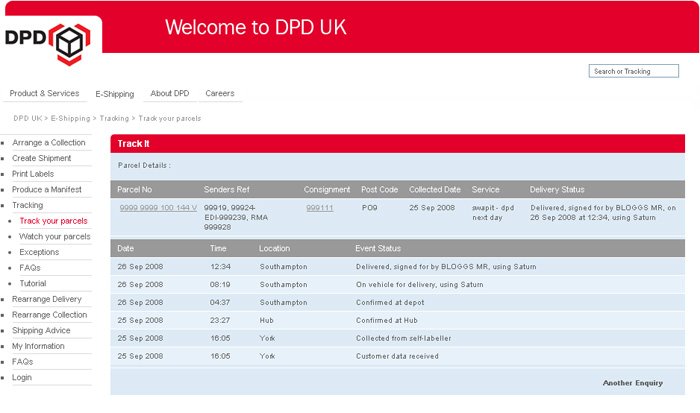Click the Collected Date value 25 Sep 2008
This screenshot has width=700, height=413.
(x=432, y=208)
